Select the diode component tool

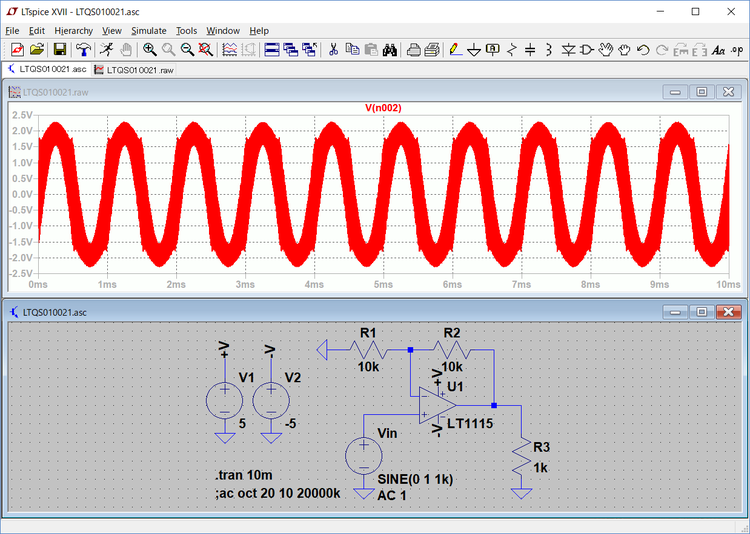pos(568,49)
